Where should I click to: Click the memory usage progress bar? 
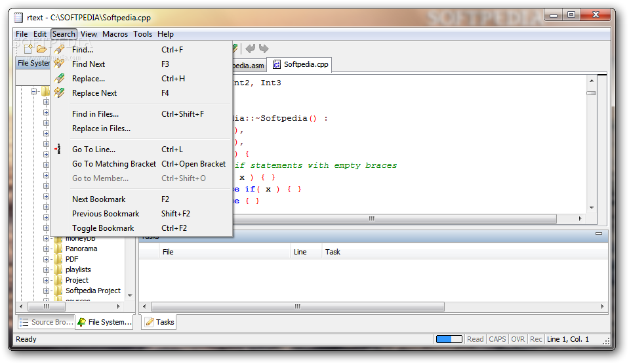pyautogui.click(x=449, y=339)
